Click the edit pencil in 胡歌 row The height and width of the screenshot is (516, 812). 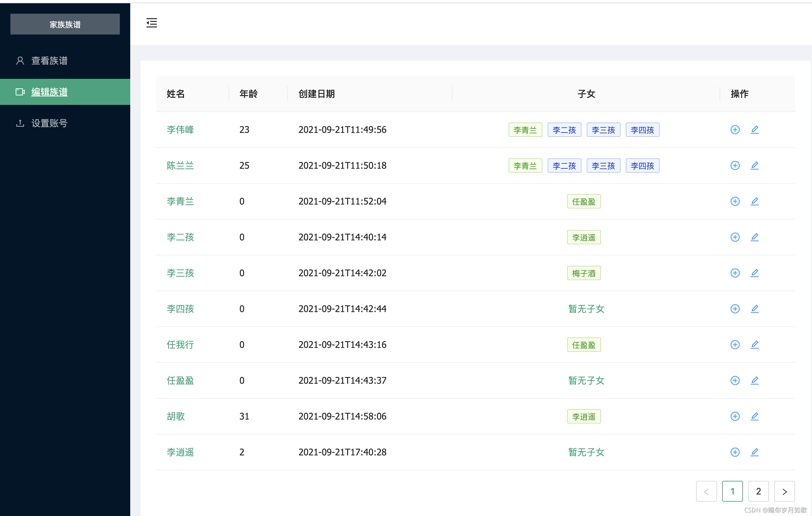[754, 416]
